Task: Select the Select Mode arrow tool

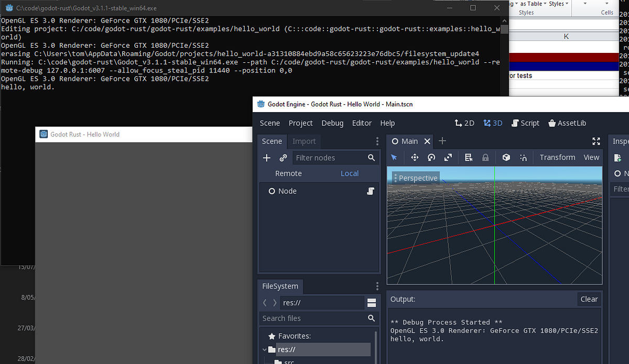Action: click(394, 157)
